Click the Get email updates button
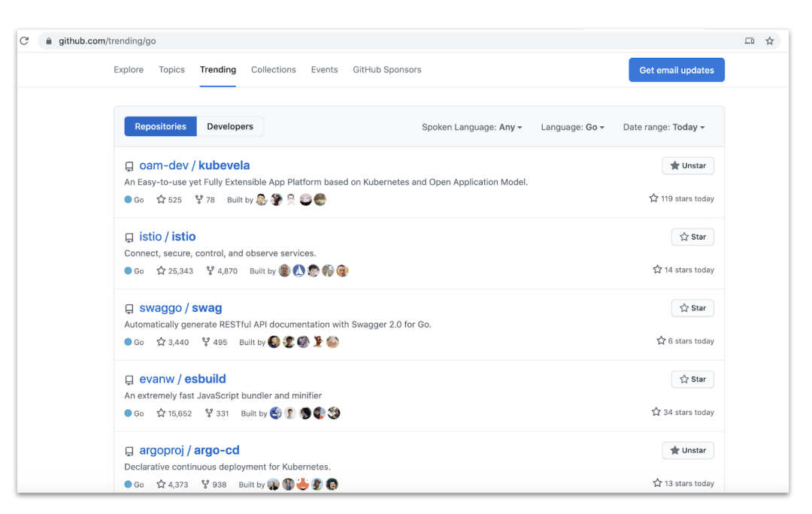The width and height of the screenshot is (812, 514). coord(677,70)
